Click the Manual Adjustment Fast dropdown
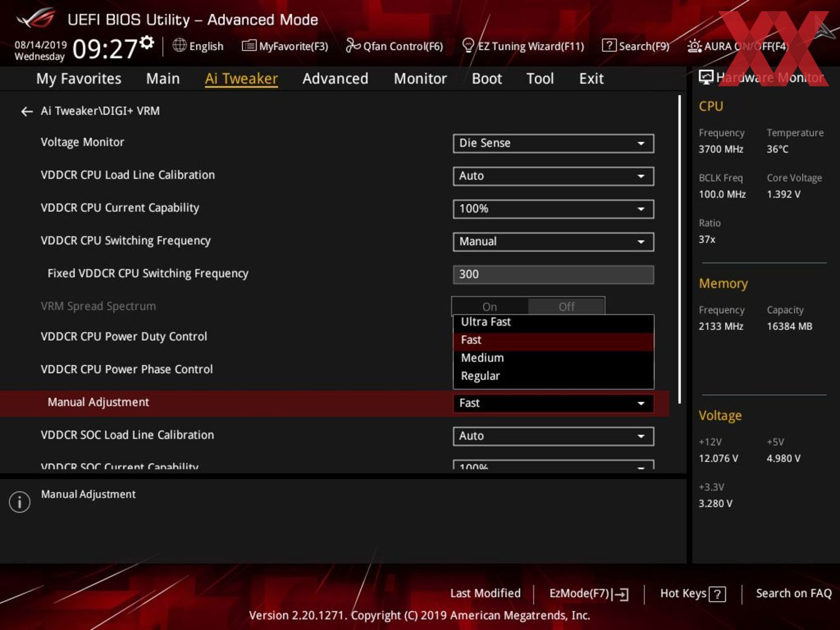 553,403
